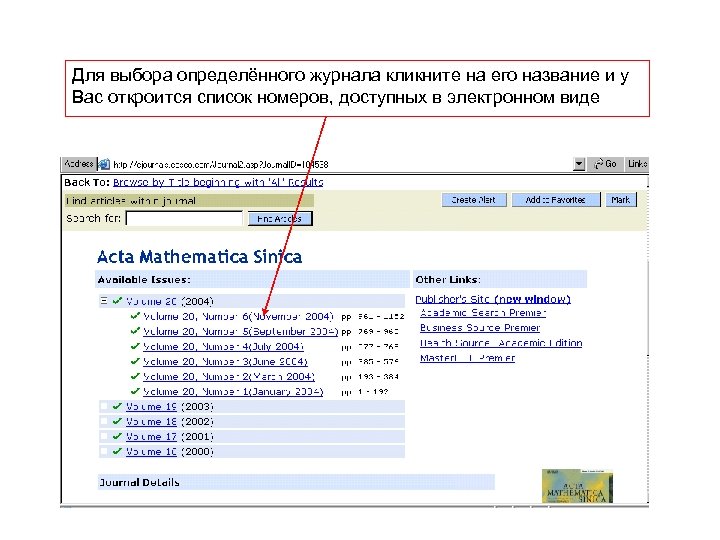
Task: Collapse the Volume 20 (2004) tree node
Action: [104, 301]
